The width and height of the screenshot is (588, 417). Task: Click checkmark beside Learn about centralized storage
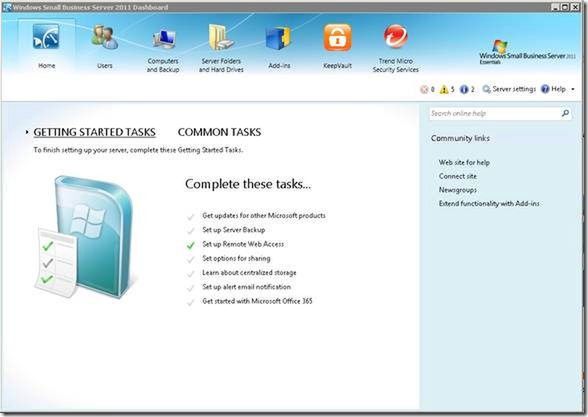point(191,273)
